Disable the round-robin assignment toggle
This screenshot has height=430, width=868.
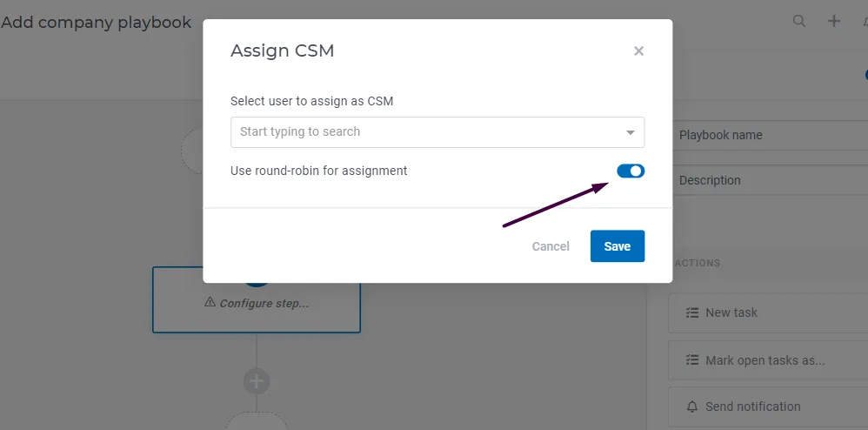click(x=631, y=171)
